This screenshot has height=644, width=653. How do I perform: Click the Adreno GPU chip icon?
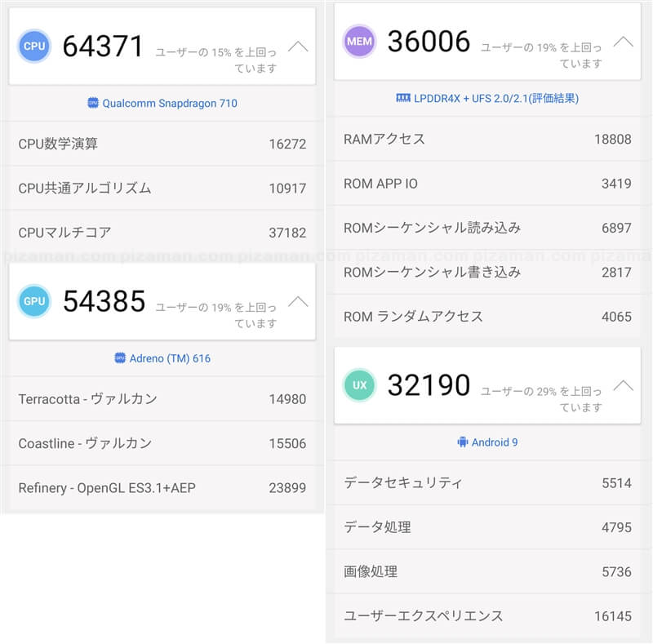click(120, 358)
